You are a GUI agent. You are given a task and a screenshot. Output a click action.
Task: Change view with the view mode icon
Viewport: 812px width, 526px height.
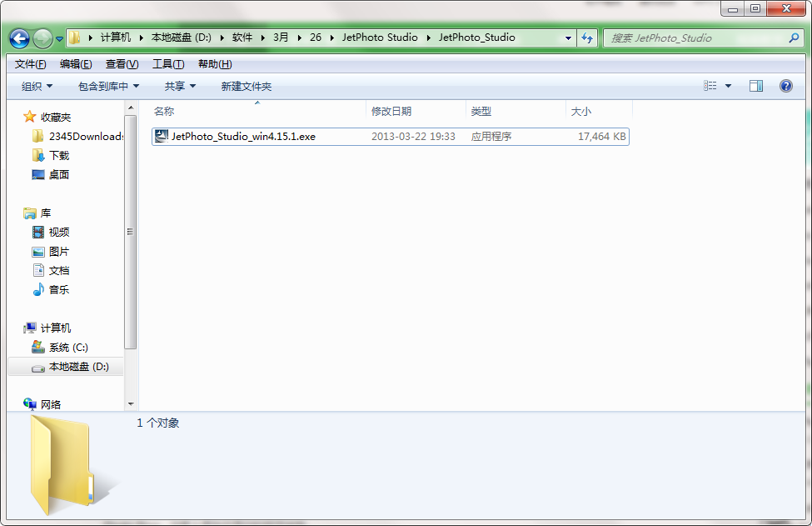710,86
